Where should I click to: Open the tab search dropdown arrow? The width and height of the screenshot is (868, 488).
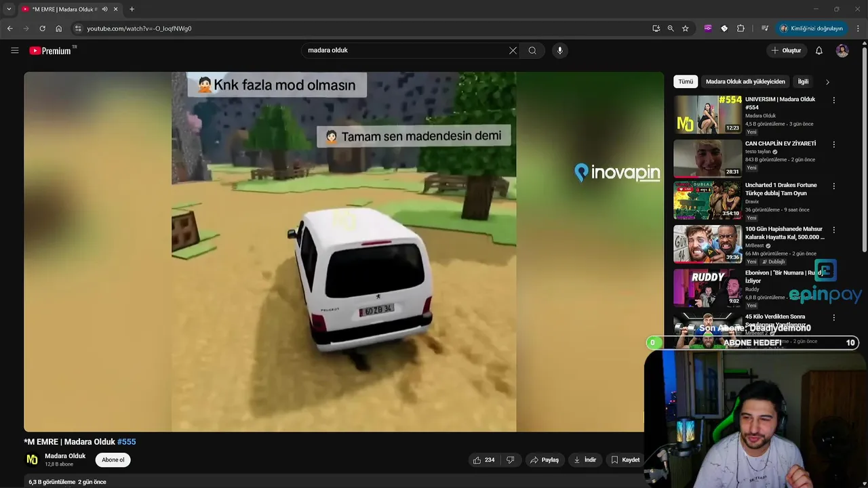(x=9, y=9)
